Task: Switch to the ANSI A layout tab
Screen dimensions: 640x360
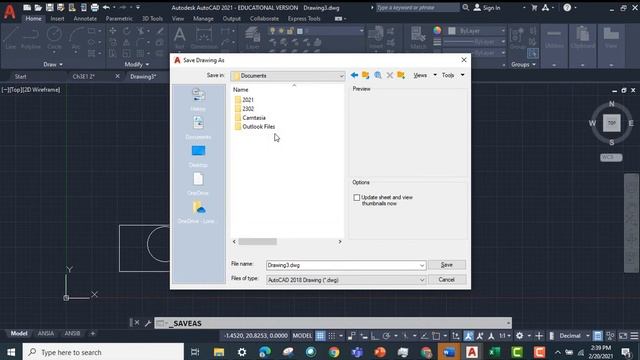Action: tap(46, 333)
